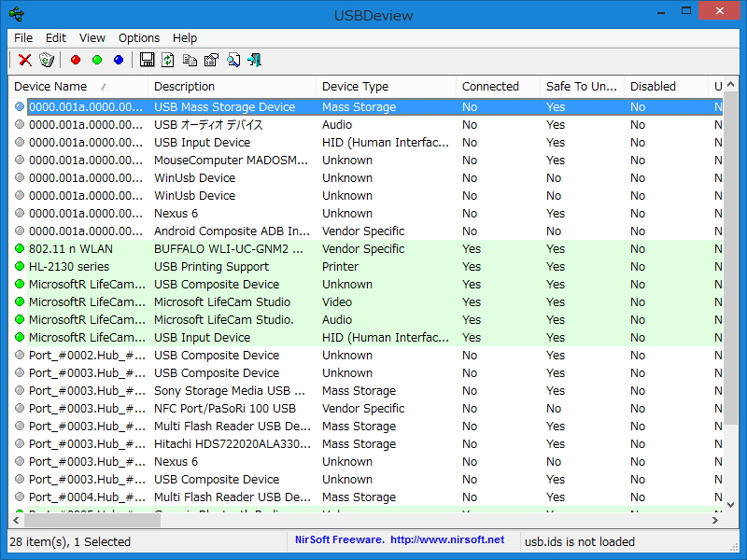
Task: Disconnect selected device via trash bin icon
Action: click(x=47, y=60)
